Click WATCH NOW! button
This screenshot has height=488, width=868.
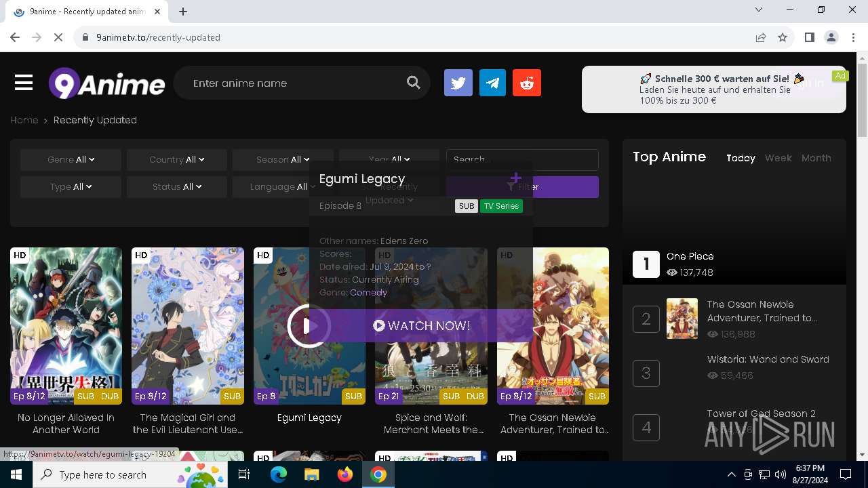[x=421, y=326]
